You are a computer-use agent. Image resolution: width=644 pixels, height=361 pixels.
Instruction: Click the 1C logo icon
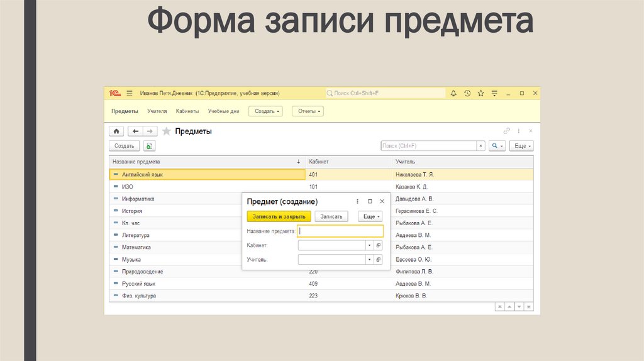[x=115, y=93]
